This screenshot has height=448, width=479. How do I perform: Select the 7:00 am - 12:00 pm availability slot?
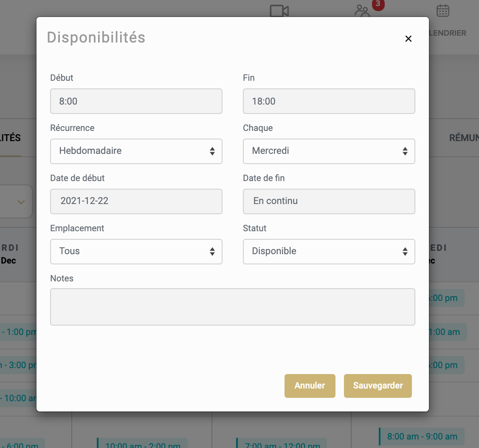coord(282,445)
